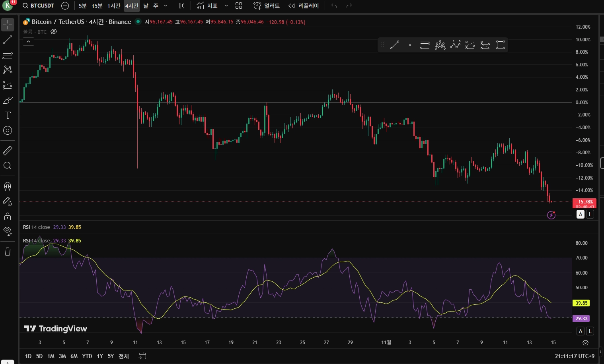Set the date range to 3M

point(62,356)
